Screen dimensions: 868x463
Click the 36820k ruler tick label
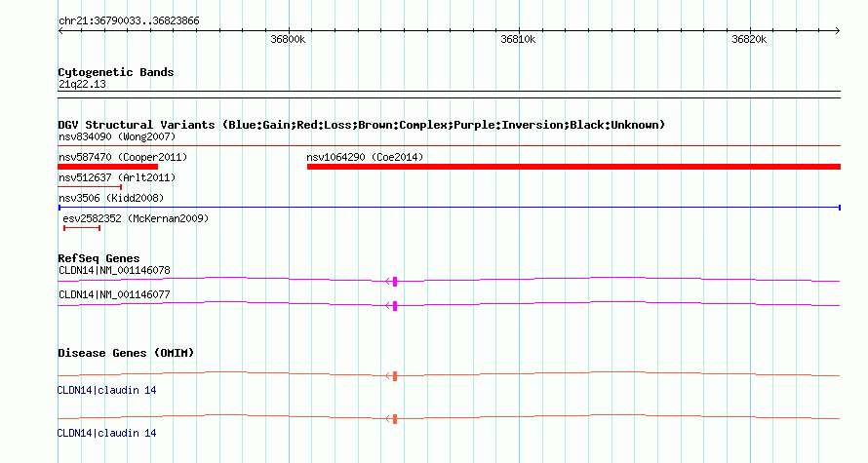coord(749,40)
